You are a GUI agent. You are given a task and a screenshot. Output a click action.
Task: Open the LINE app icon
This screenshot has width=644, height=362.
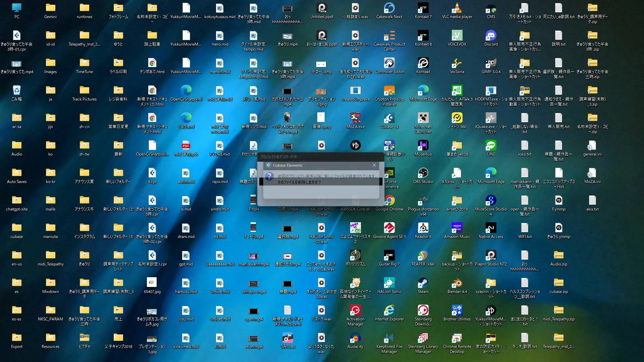pos(491,146)
